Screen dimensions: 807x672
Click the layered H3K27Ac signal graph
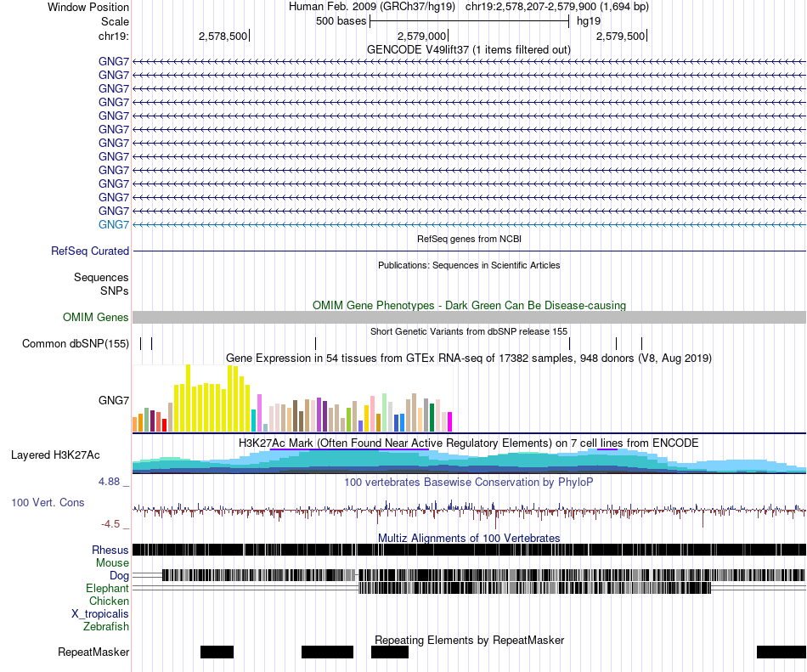pos(469,461)
